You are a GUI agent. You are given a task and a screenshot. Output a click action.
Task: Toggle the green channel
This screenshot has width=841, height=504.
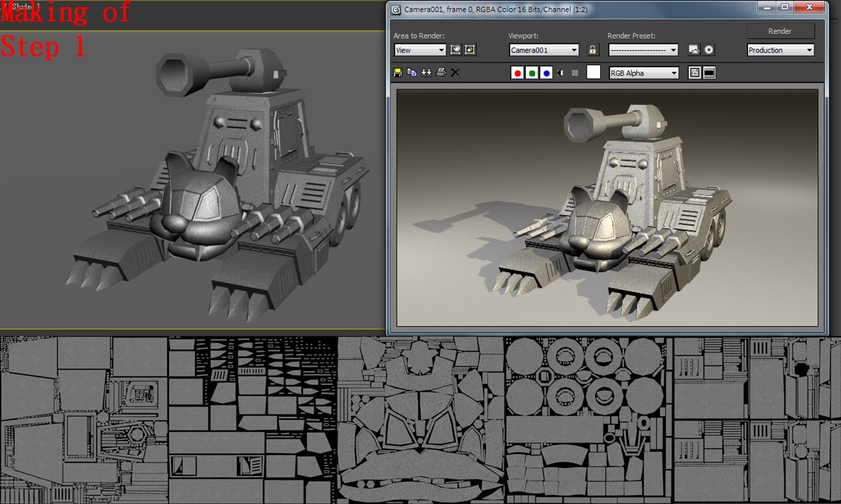tap(532, 73)
